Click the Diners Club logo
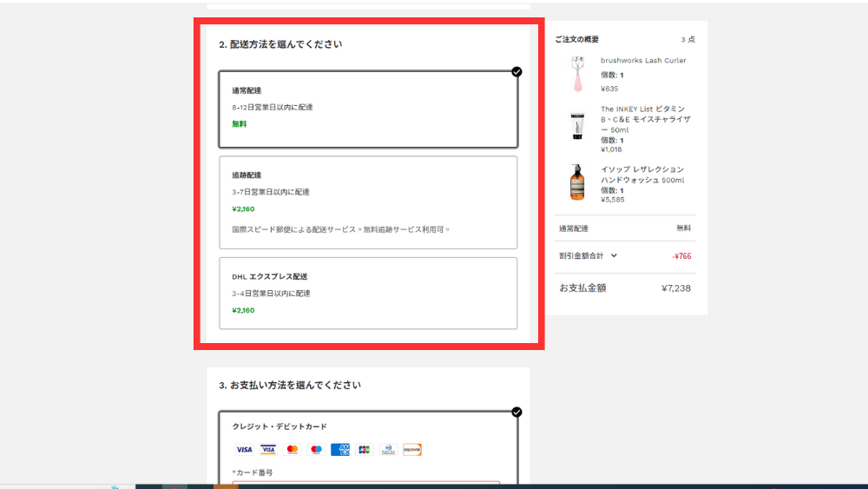868x489 pixels. point(388,450)
